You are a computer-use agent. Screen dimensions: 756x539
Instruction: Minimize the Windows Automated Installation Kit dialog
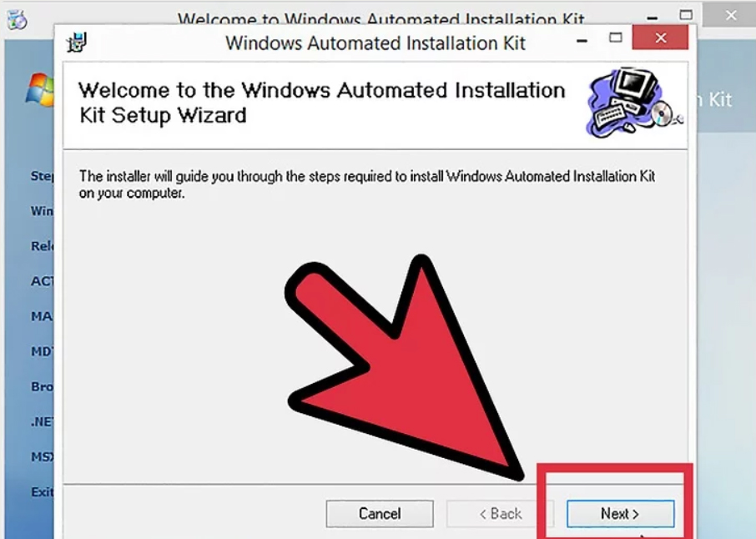click(582, 41)
